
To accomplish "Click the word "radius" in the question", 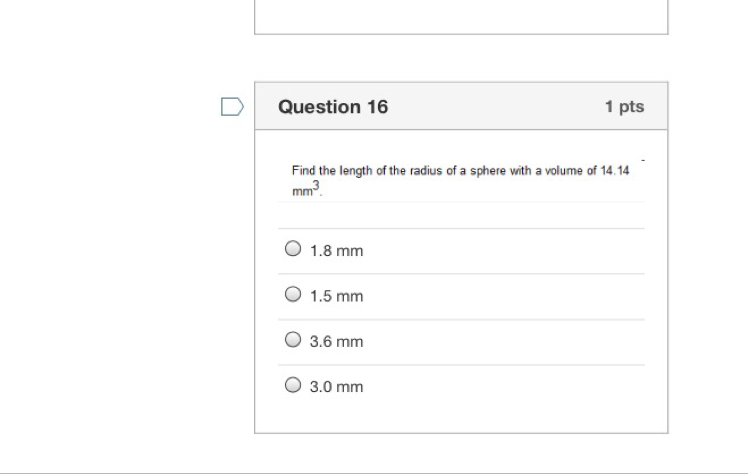I will coord(421,171).
